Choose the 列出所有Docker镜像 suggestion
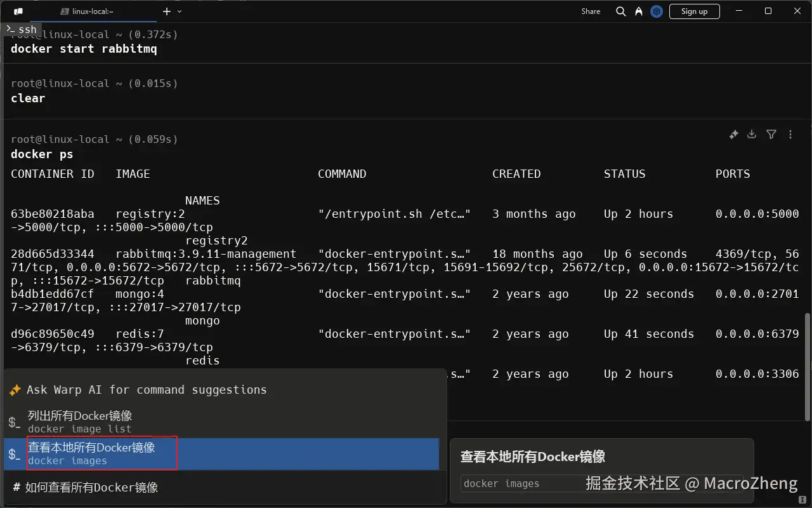This screenshot has width=812, height=508. (221, 422)
